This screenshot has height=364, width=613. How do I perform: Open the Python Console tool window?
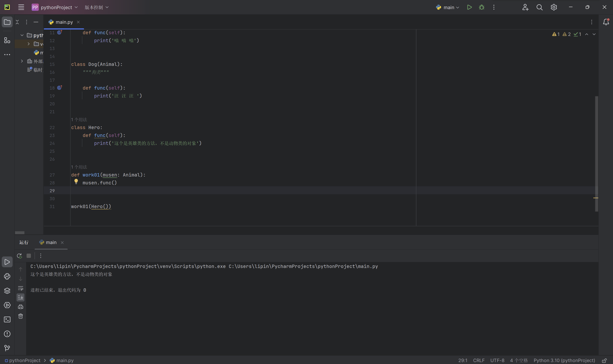coord(7,276)
